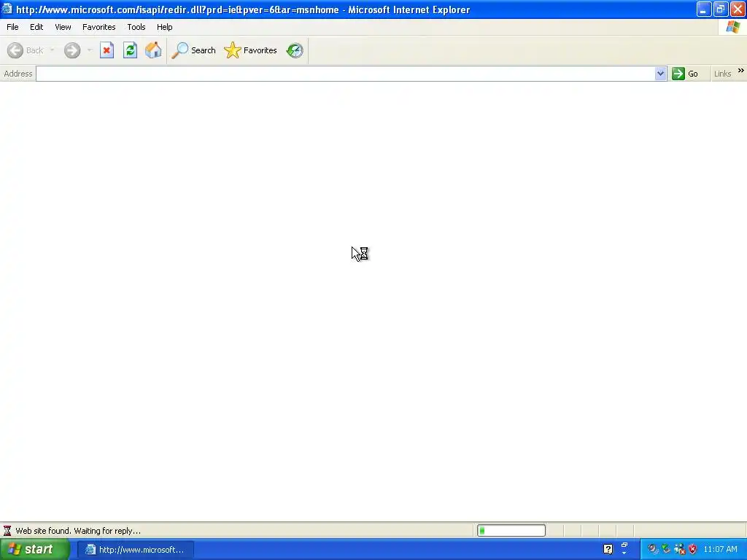The image size is (747, 560).
Task: Click the help question mark tray icon
Action: pyautogui.click(x=608, y=550)
